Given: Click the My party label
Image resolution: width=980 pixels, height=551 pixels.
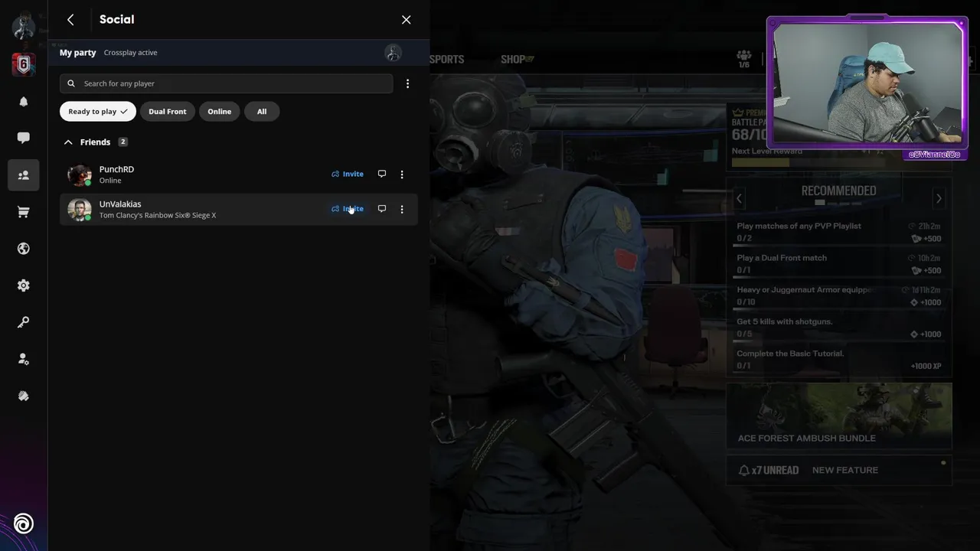Looking at the screenshot, I should (78, 53).
